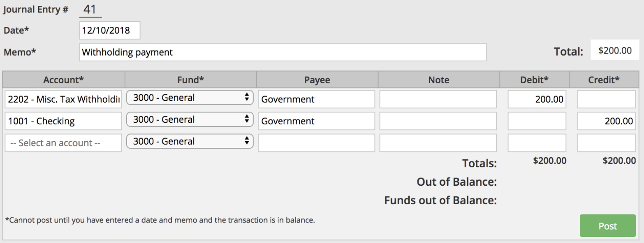Click the Payee field in the Checking row
The image size is (644, 243).
coord(316,121)
